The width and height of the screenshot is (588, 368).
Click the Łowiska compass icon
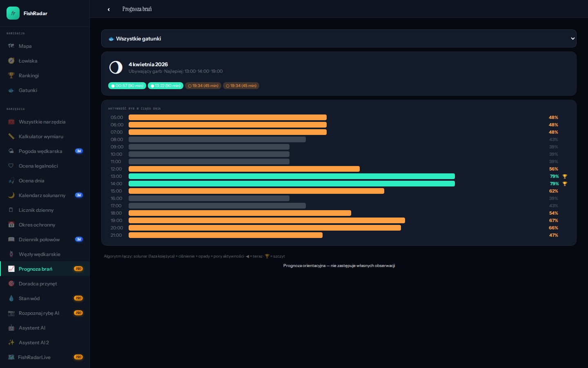(x=11, y=61)
